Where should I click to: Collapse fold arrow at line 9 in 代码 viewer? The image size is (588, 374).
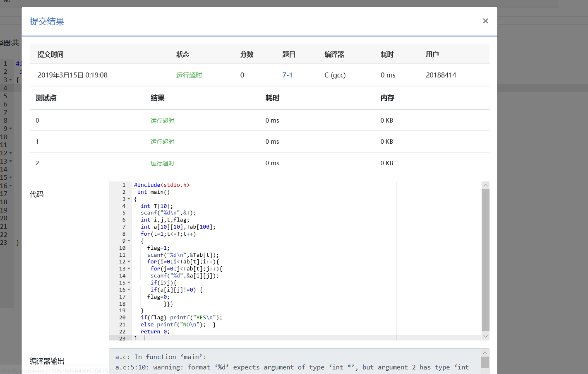129,241
